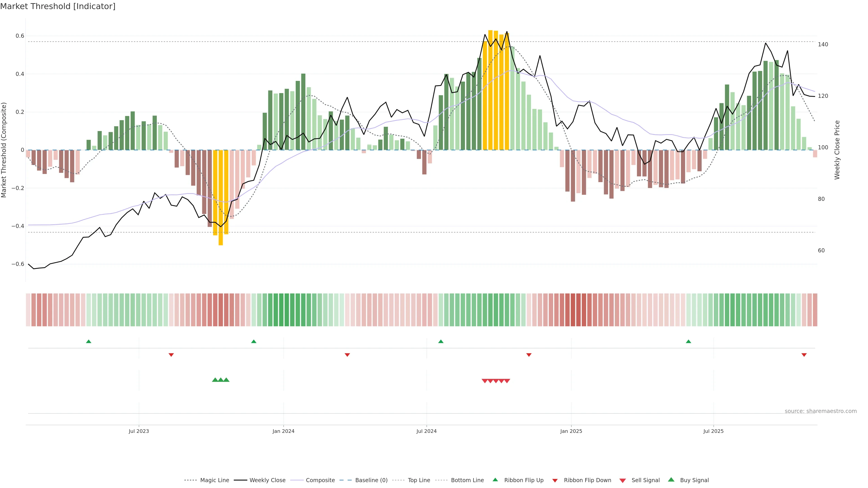Click the source: sharemaestro.com text
Image resolution: width=868 pixels, height=488 pixels.
click(x=821, y=411)
